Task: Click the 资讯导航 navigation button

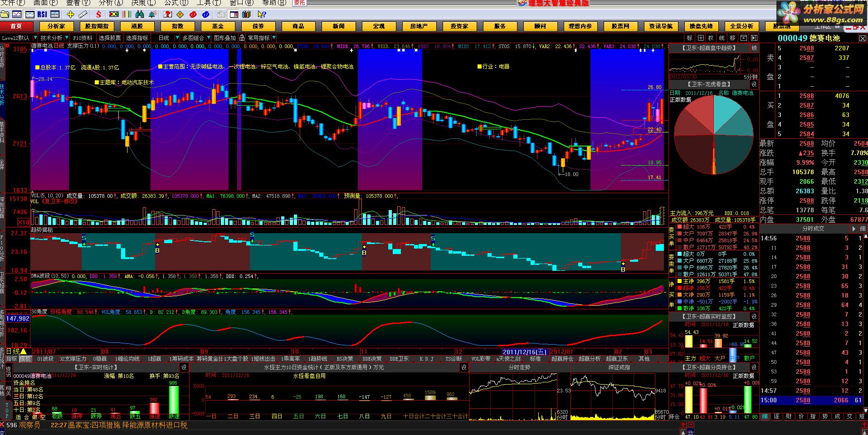Action: point(661,26)
